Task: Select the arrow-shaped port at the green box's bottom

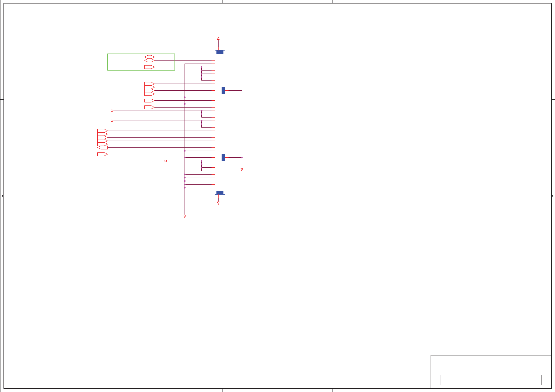Action: (149, 67)
